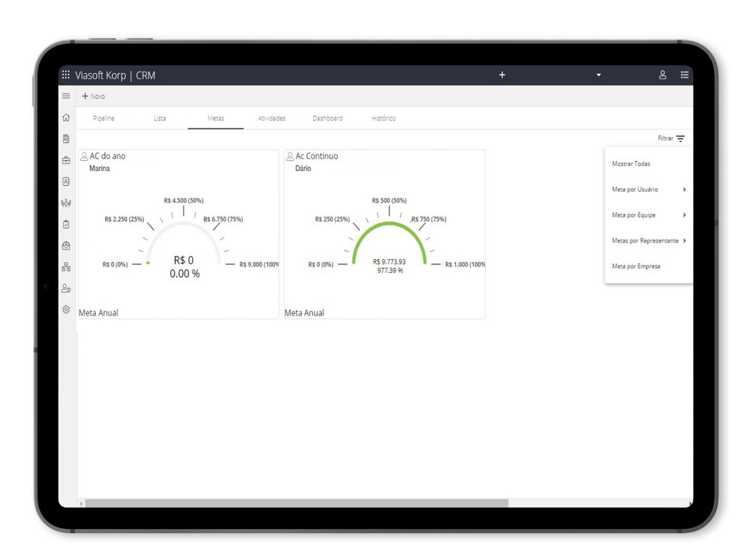Select Mostrar Todas filter option
752x560 pixels.
coord(631,164)
